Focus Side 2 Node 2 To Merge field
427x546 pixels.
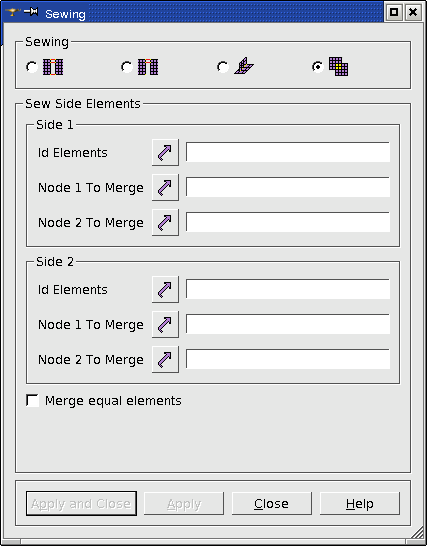coord(288,359)
